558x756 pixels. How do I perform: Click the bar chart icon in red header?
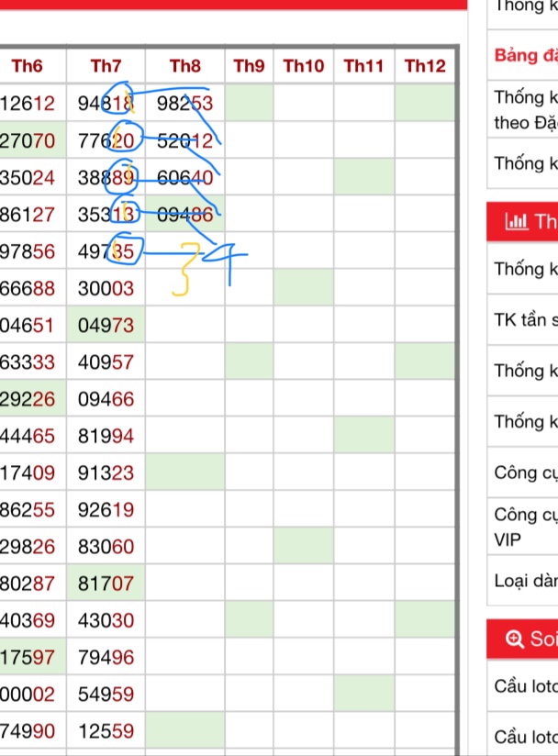click(513, 222)
